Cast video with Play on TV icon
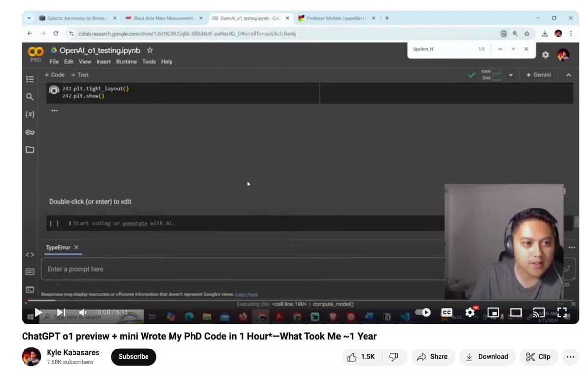The image size is (588, 372). (539, 312)
